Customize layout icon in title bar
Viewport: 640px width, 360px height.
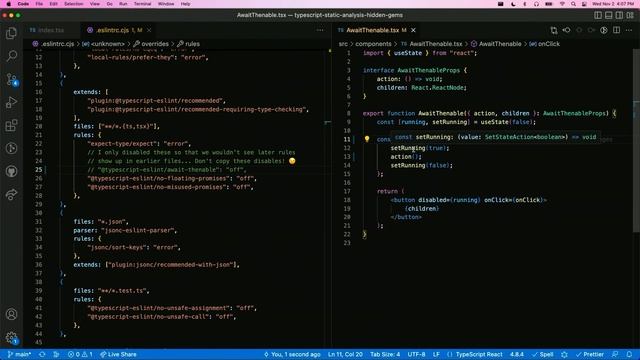[x=630, y=15]
